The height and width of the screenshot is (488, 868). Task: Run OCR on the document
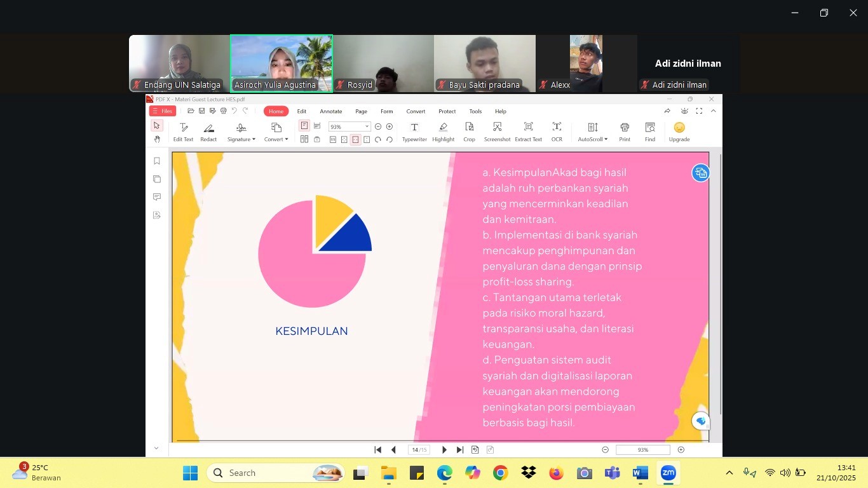(557, 131)
